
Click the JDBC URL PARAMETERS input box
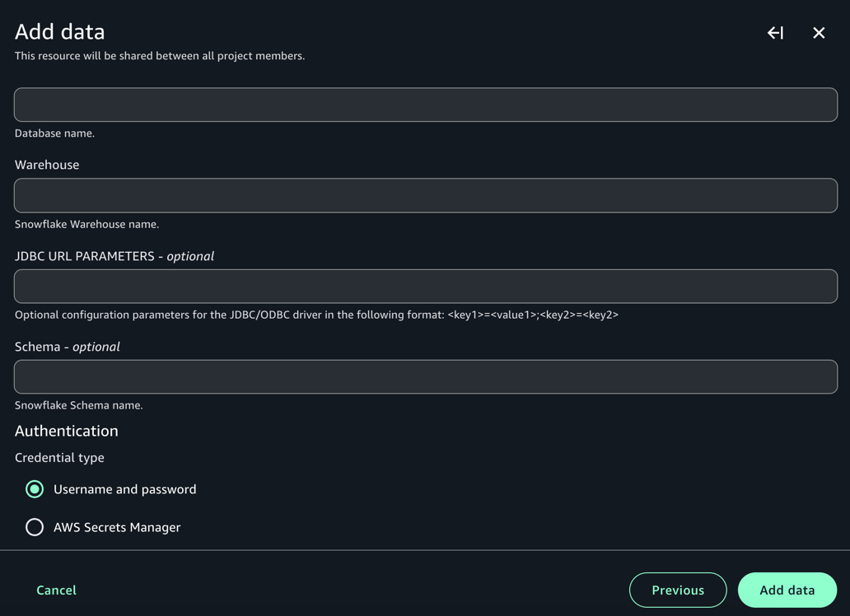tap(426, 286)
